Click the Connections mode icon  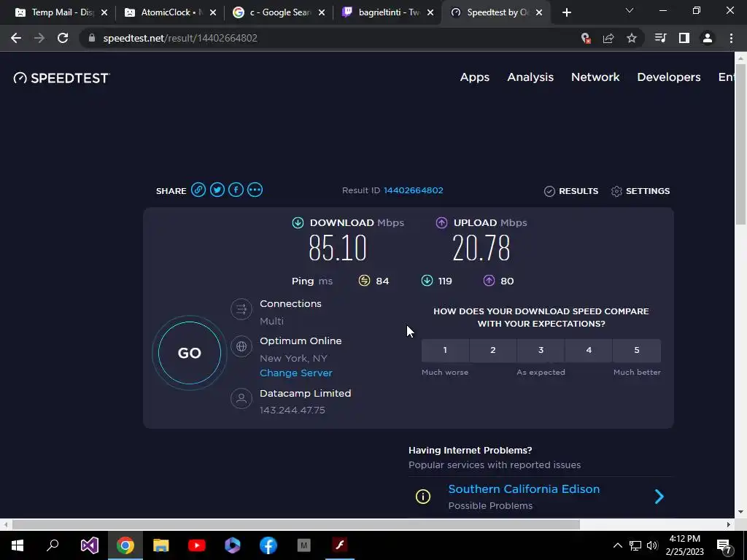241,309
